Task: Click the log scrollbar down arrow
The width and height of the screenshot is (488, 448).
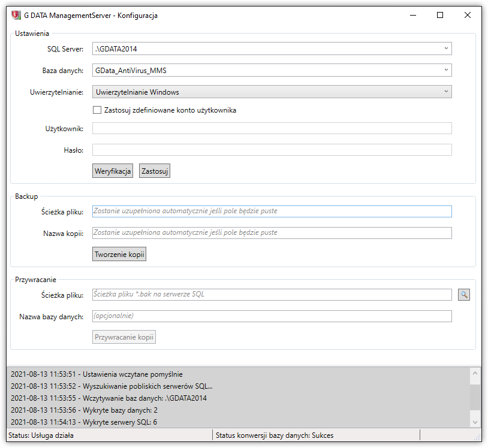Action: [475, 422]
